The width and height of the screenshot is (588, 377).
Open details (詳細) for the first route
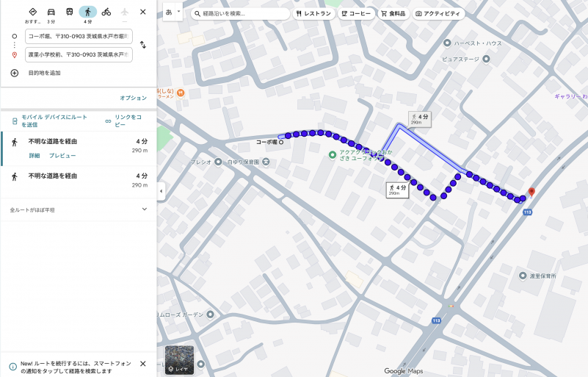point(35,156)
